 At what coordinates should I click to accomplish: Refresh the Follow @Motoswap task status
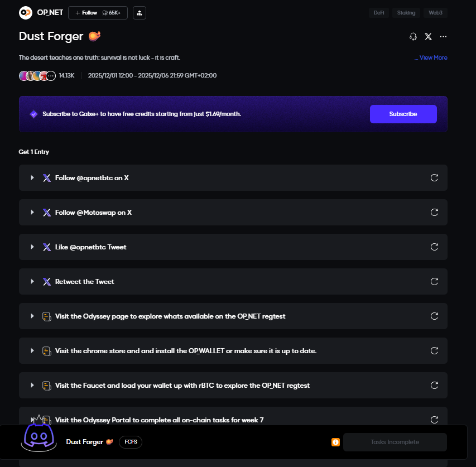pos(434,213)
